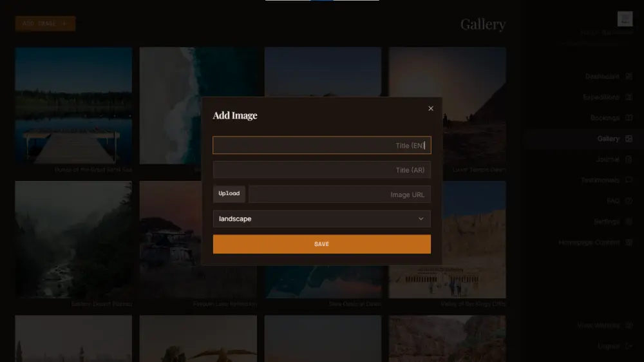This screenshot has height=362, width=644.
Task: Open Testimonials via its speech-bubble icon
Action: point(629,180)
